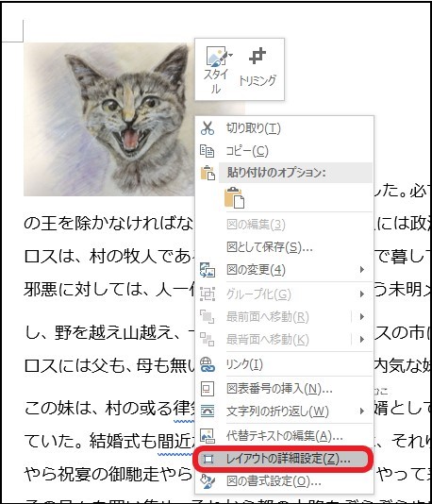Click the globe chain icon for リンク
Screen dimensions: 432x504
click(208, 364)
